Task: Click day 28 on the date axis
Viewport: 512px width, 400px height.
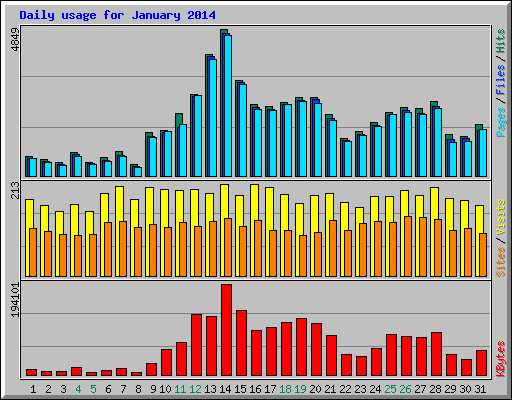Action: point(435,389)
